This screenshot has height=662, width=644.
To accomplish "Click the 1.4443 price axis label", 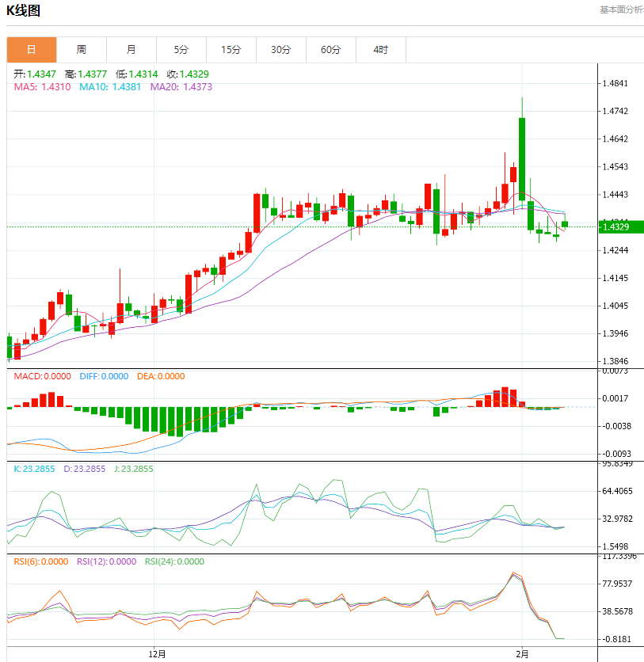I will click(615, 195).
